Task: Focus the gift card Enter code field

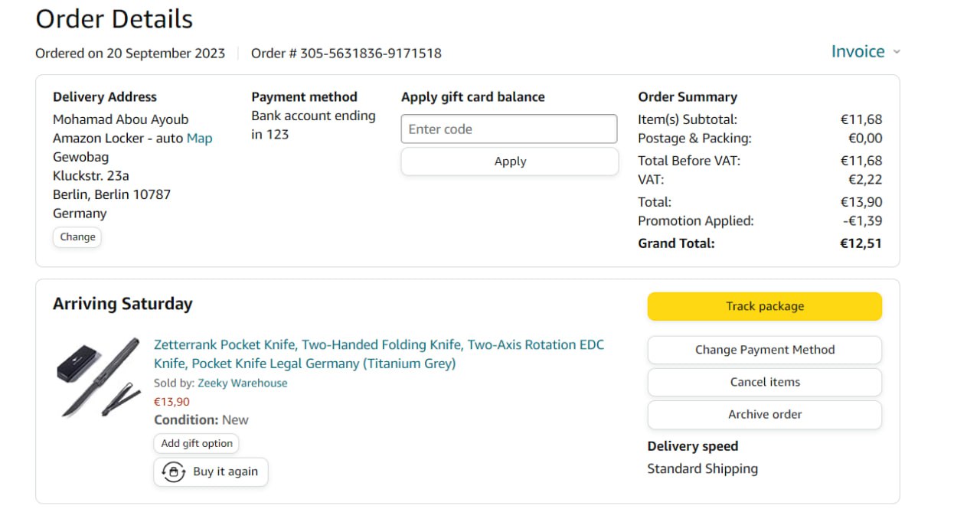Action: (508, 129)
